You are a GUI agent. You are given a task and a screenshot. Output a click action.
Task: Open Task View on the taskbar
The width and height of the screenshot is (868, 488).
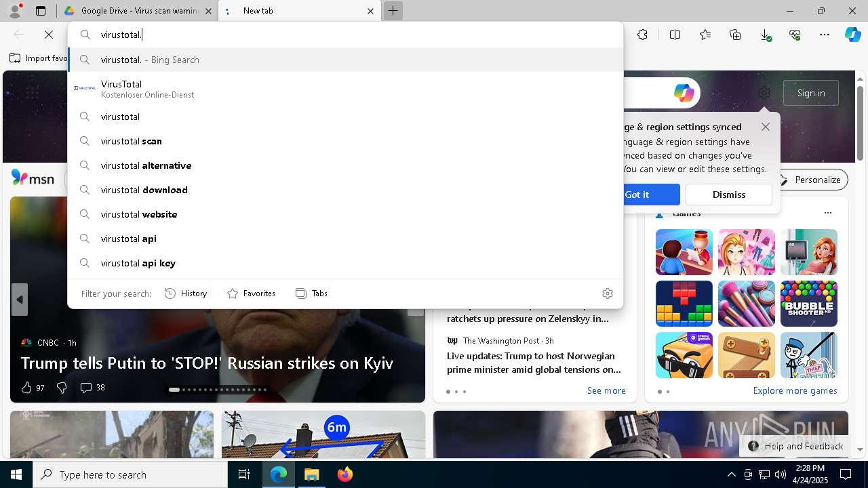[x=244, y=474]
